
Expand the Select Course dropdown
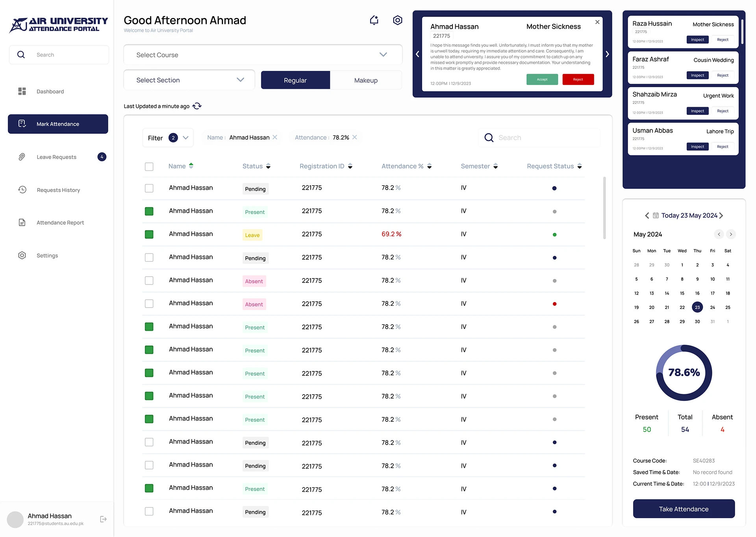click(x=263, y=55)
